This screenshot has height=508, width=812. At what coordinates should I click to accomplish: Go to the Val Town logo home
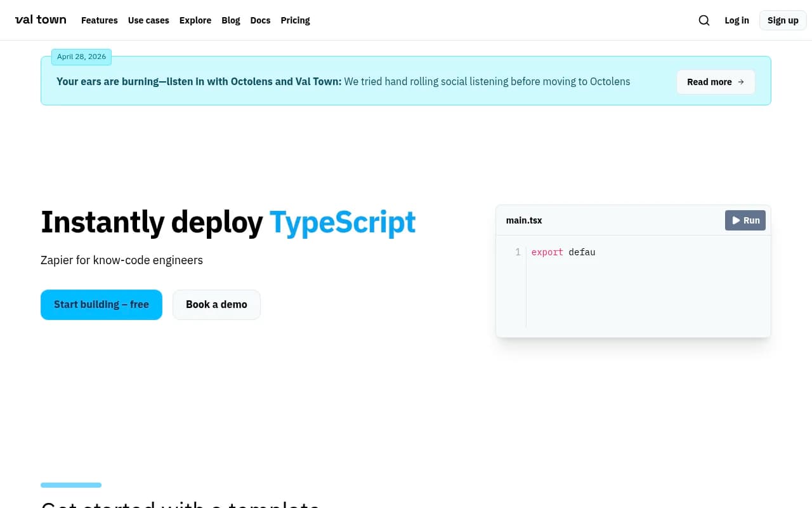[x=41, y=20]
